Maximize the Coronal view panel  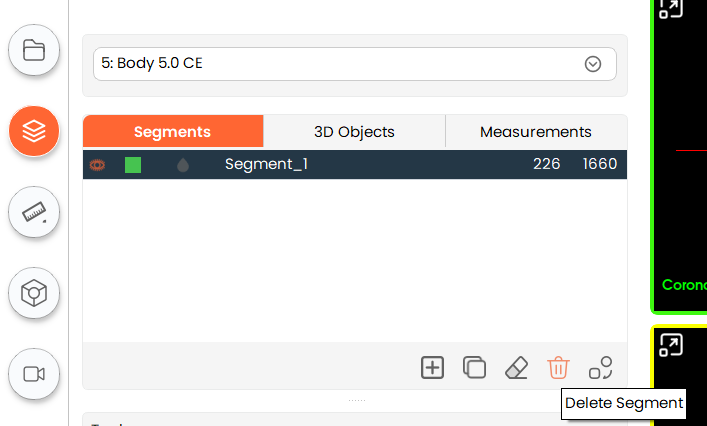[x=670, y=8]
